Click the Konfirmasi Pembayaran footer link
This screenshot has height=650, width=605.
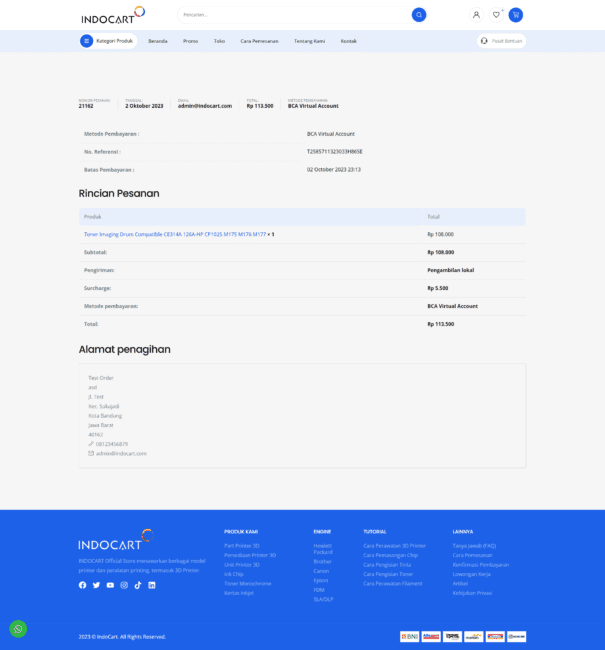coord(480,565)
